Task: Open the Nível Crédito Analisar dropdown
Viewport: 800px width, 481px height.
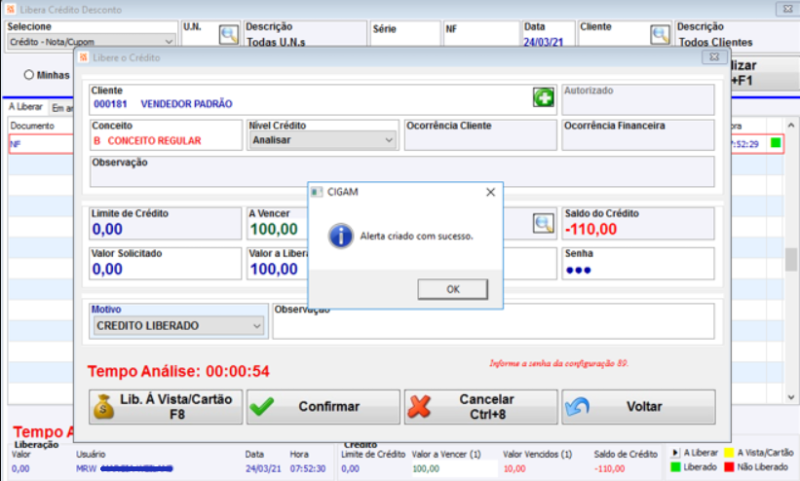Action: point(323,140)
